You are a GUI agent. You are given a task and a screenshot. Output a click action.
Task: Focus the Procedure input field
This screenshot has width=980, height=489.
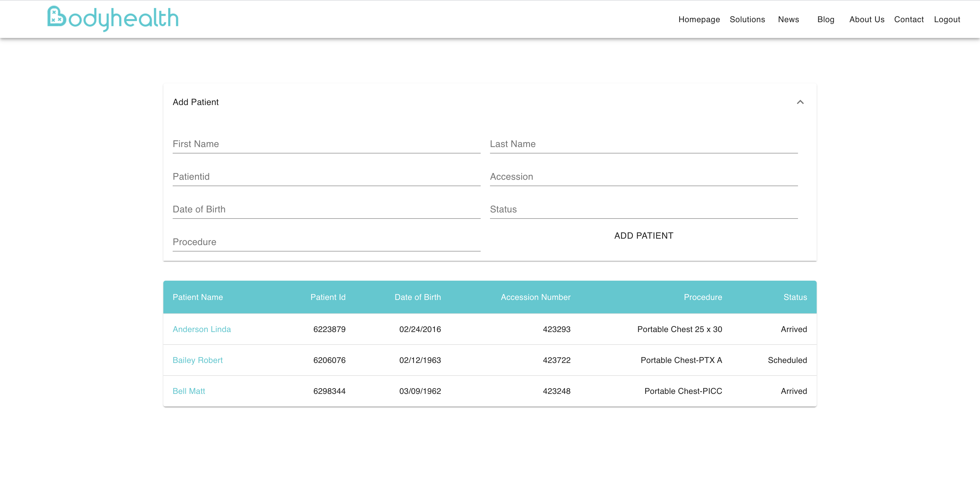(x=326, y=242)
